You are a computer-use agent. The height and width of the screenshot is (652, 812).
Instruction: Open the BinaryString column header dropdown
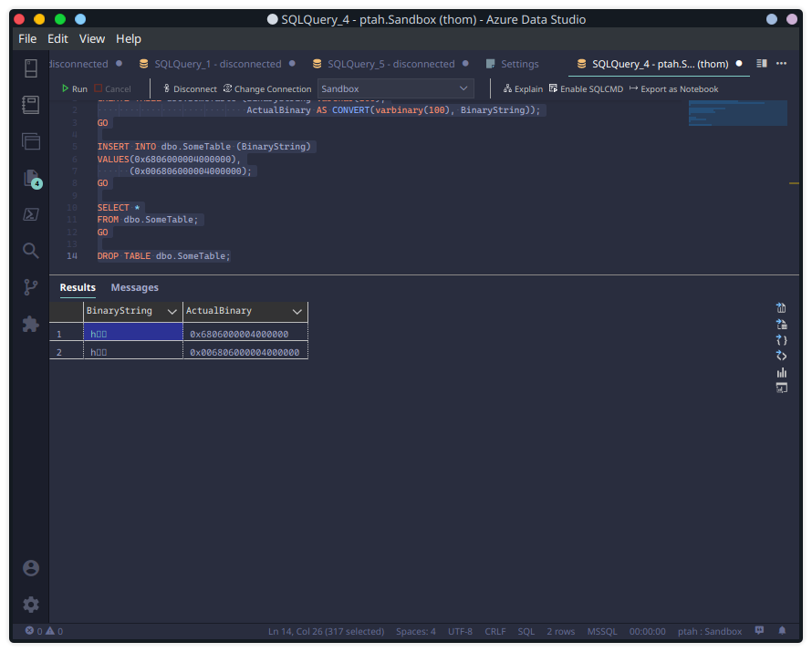pos(172,311)
